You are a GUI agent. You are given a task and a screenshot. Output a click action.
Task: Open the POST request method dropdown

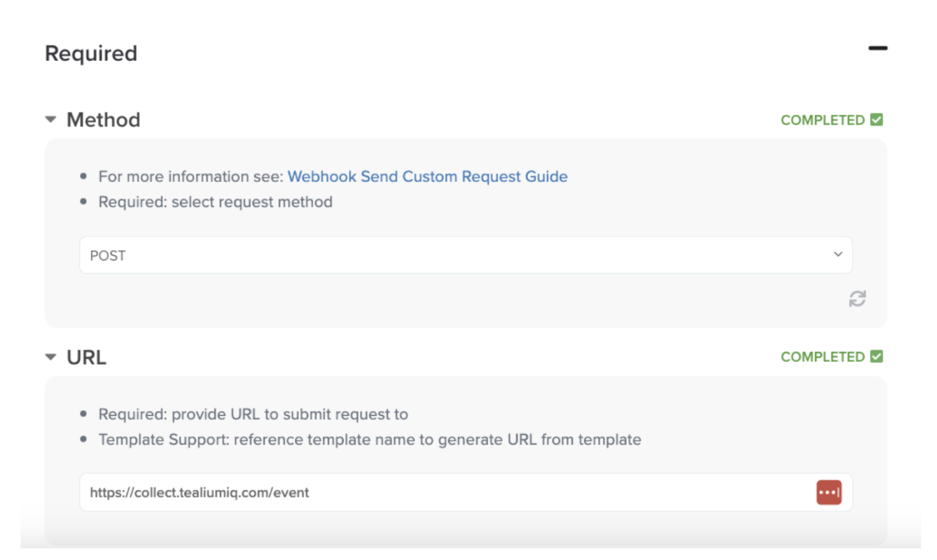pyautogui.click(x=465, y=255)
